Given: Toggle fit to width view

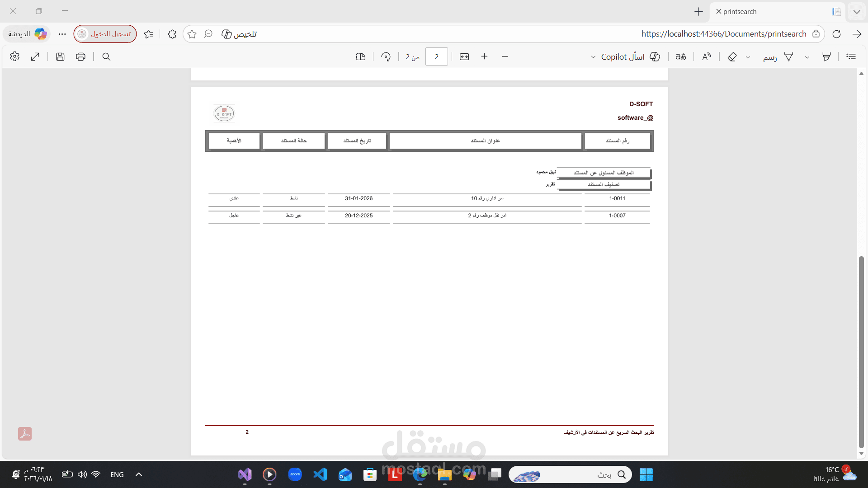Looking at the screenshot, I should point(464,56).
